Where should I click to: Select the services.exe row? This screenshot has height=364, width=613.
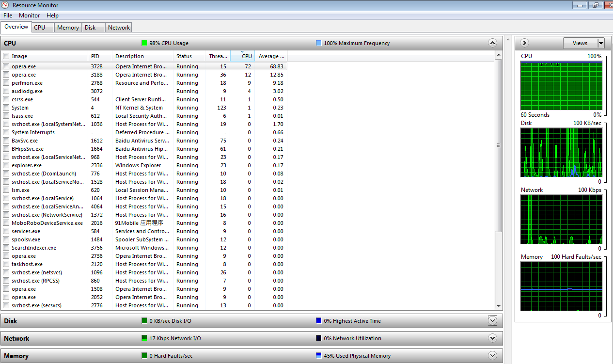(x=144, y=231)
